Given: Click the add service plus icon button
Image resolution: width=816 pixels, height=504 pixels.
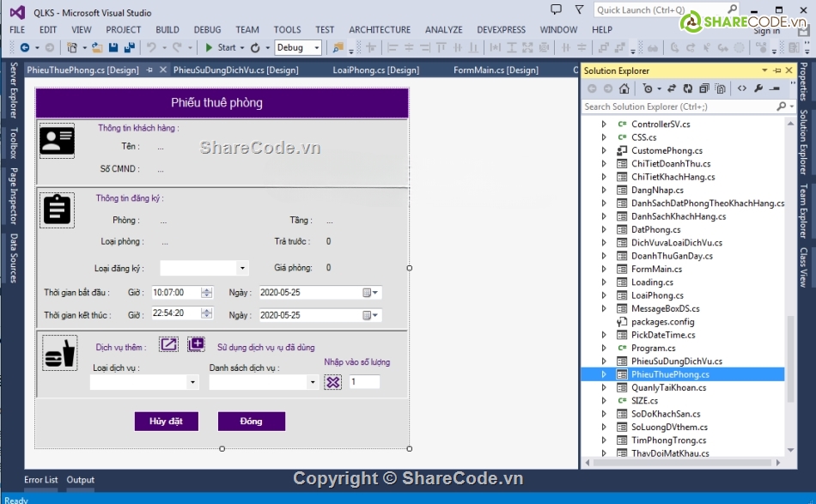Looking at the screenshot, I should 196,344.
